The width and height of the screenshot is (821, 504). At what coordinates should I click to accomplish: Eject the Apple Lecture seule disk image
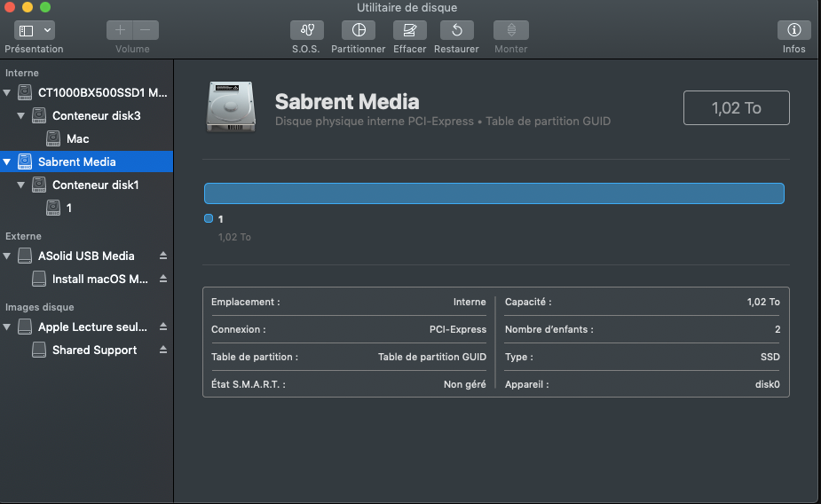coord(163,327)
